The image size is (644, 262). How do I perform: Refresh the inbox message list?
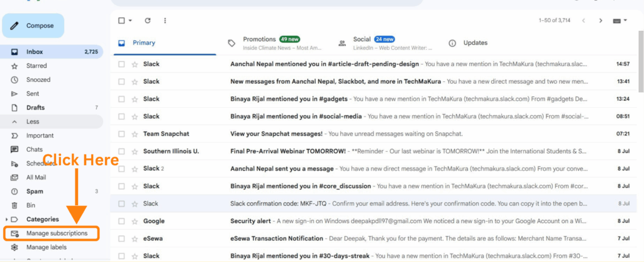click(x=147, y=21)
